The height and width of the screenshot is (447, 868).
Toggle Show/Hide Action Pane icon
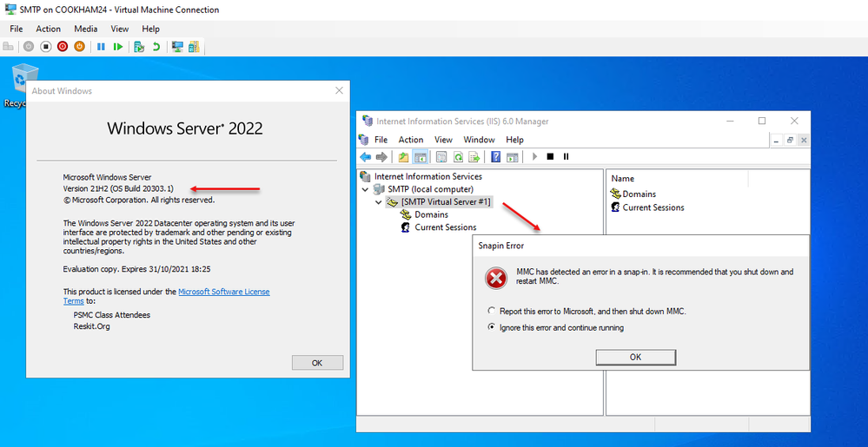tap(512, 156)
